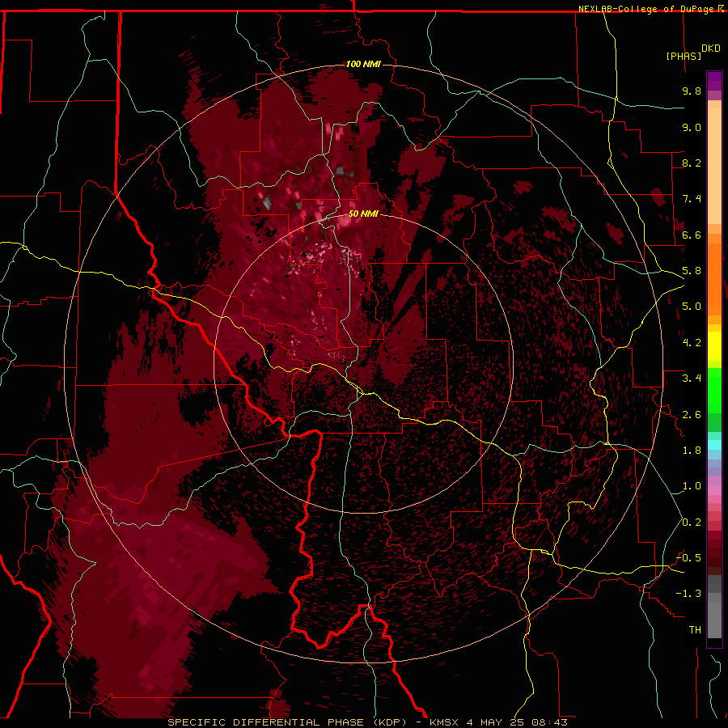Click the orange segment of the color bar
Image resolution: width=728 pixels, height=728 pixels.
click(x=714, y=278)
